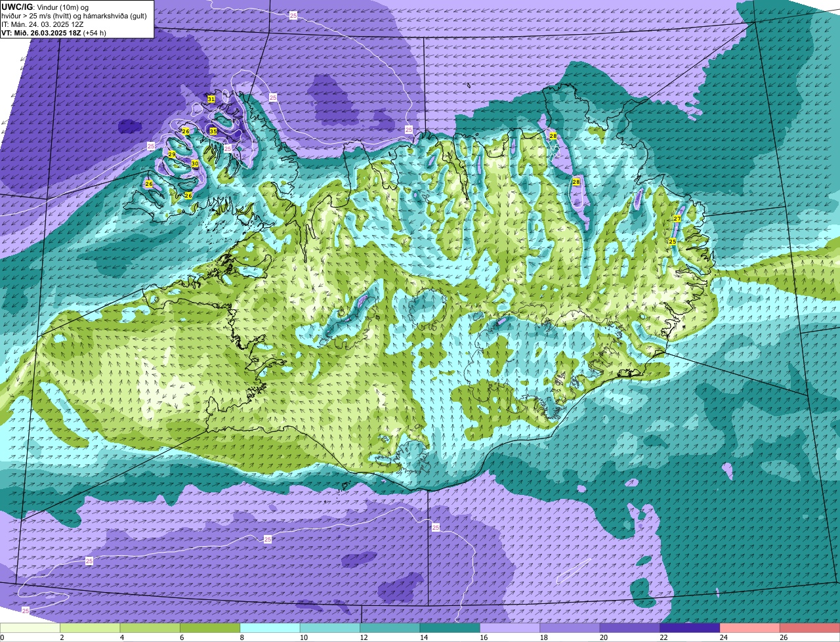Viewport: 840px width, 642px height.
Task: Pick the palest 0–2 legend swatch
Action: pos(30,628)
